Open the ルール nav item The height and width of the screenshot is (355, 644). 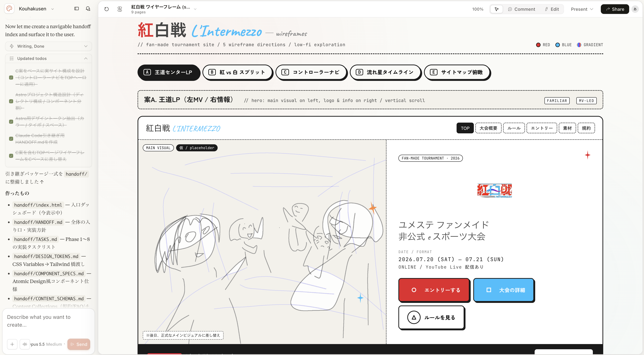coord(514,128)
